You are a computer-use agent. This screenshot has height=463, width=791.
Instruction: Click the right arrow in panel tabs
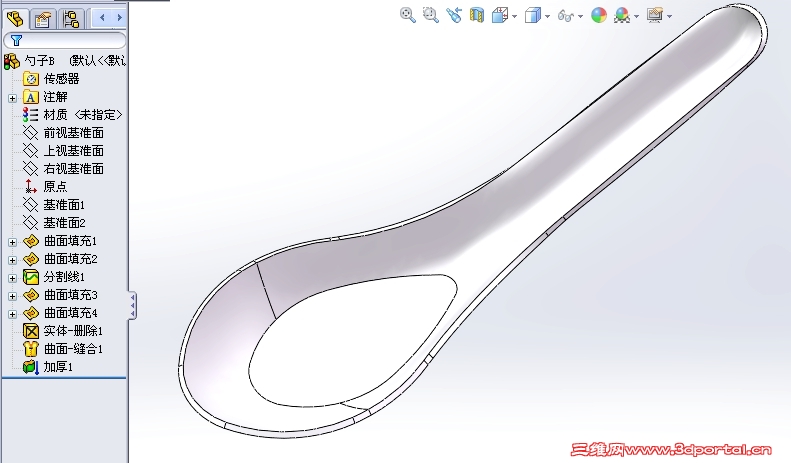pyautogui.click(x=120, y=18)
